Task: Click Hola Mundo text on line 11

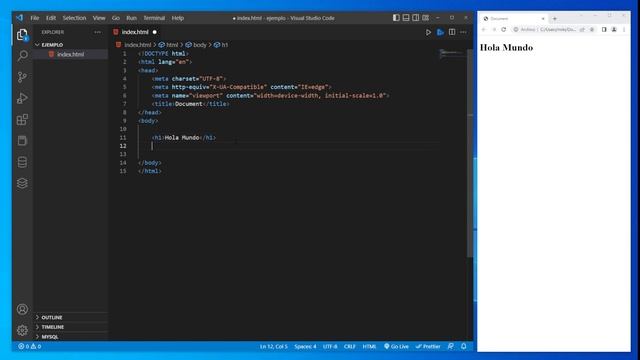Action: tap(182, 138)
